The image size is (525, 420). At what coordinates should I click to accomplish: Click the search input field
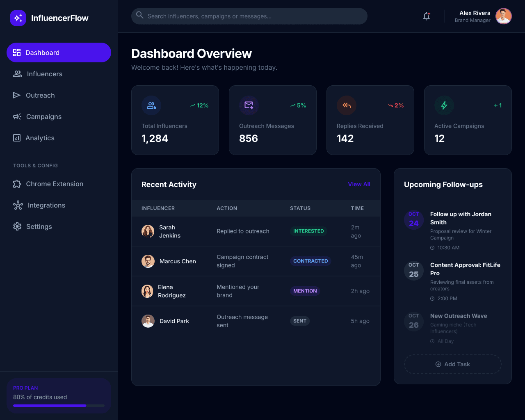pyautogui.click(x=249, y=16)
